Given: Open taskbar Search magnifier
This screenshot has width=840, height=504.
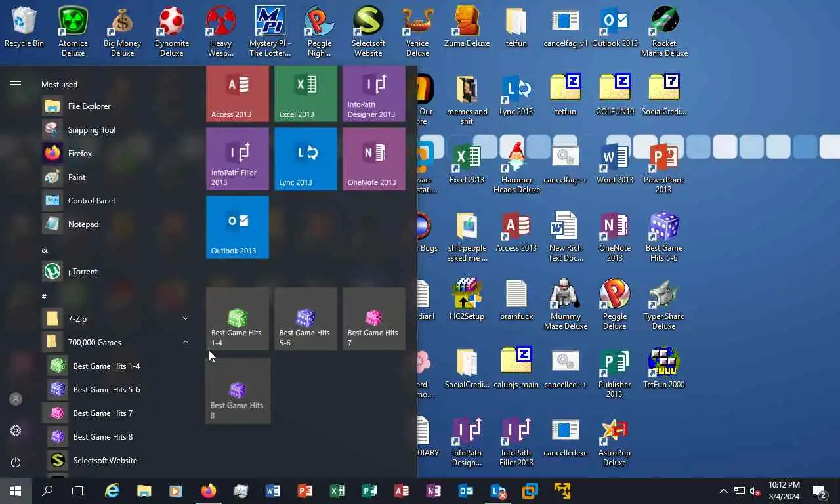Looking at the screenshot, I should [47, 491].
